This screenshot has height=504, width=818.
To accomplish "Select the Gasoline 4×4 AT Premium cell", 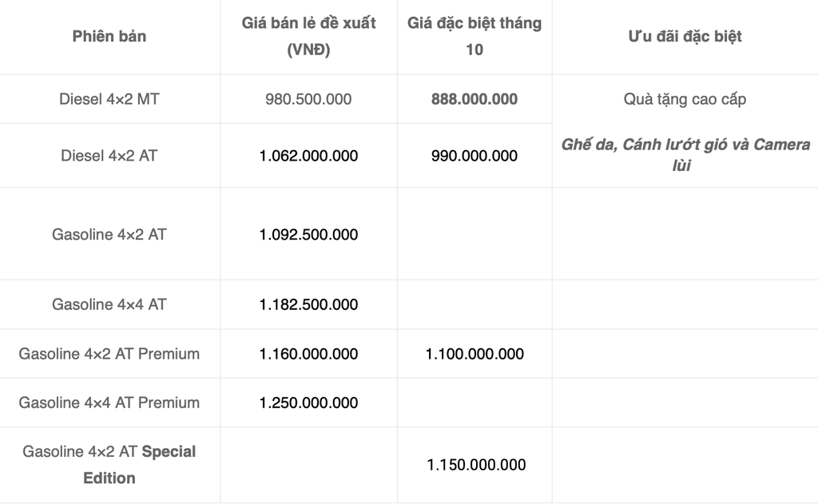I will coord(109,403).
